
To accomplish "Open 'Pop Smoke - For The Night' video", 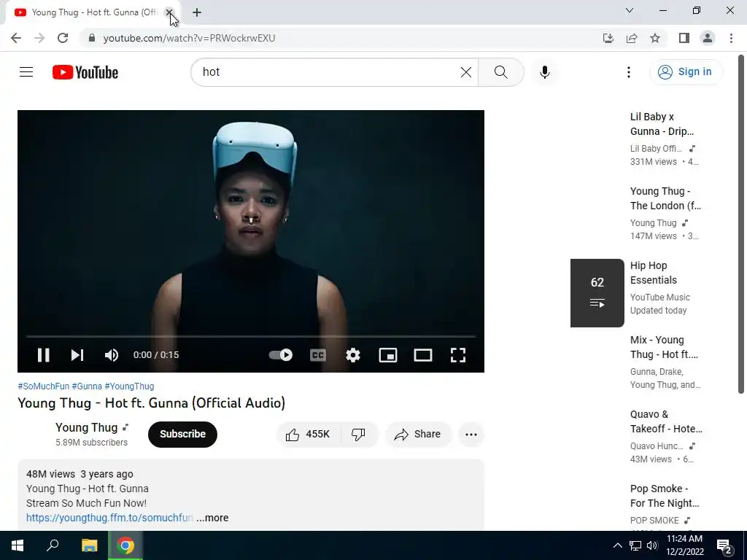I will [x=665, y=496].
